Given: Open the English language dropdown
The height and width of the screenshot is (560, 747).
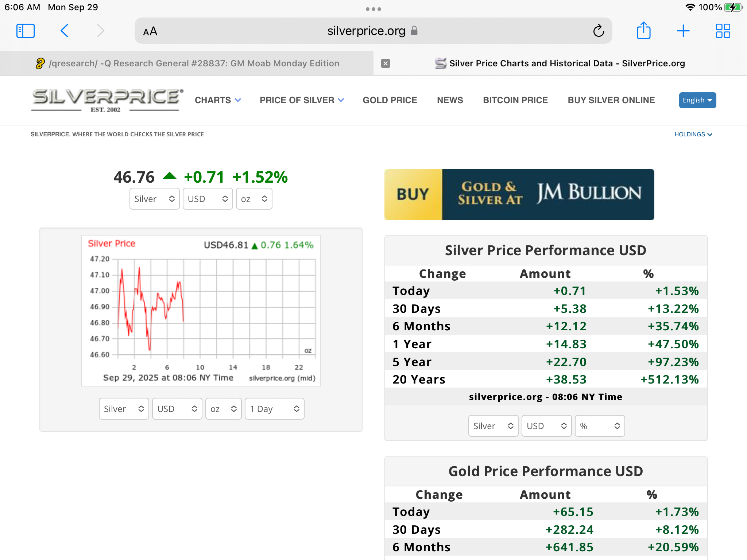Looking at the screenshot, I should [x=697, y=100].
